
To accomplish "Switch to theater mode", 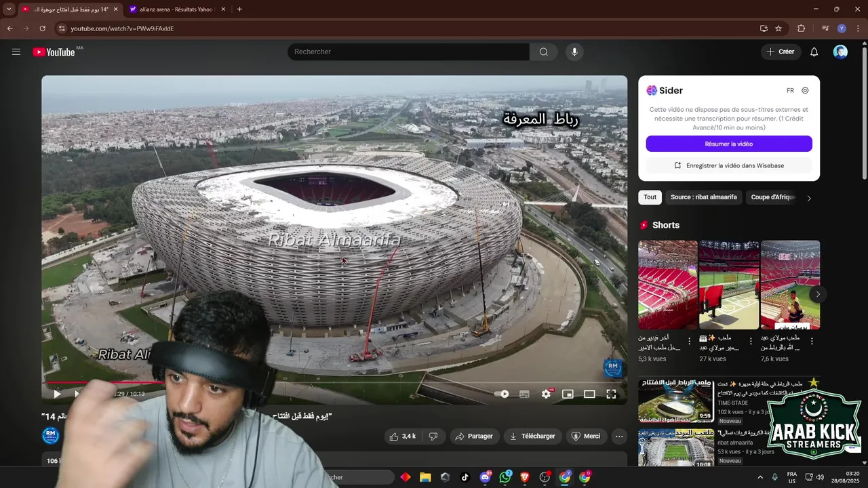I will (x=589, y=394).
